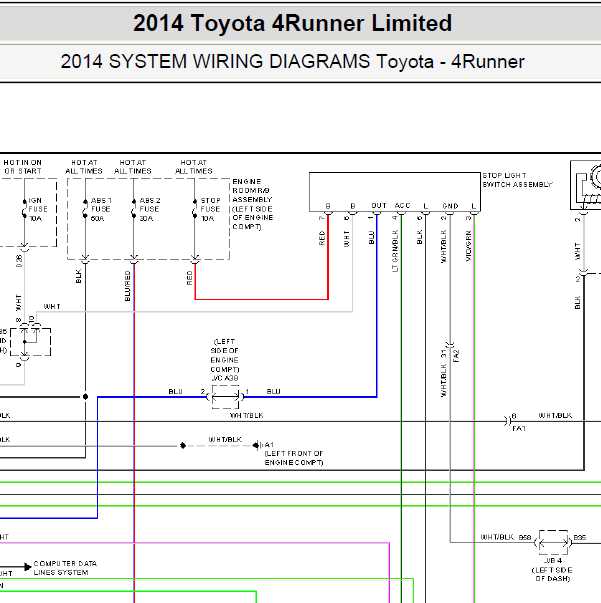Select the J/B 4 dashed junction box
Image resolution: width=601 pixels, height=603 pixels.
click(553, 543)
